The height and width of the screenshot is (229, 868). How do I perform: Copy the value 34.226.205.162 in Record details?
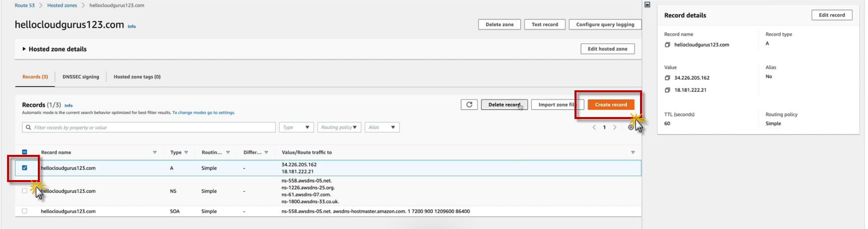tap(667, 78)
